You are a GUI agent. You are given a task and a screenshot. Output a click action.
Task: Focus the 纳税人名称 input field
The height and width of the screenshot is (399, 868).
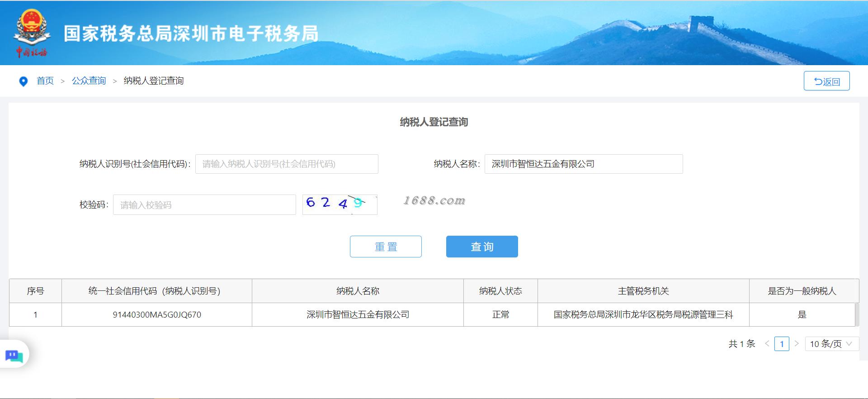coord(584,164)
